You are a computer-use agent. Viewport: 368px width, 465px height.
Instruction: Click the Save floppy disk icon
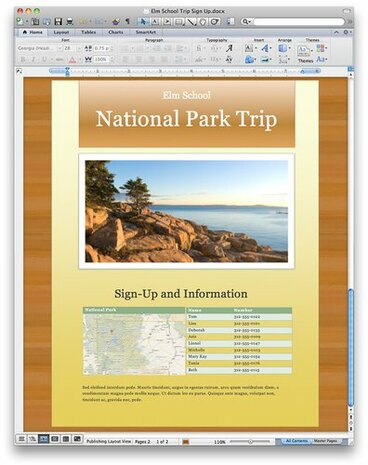[x=58, y=22]
